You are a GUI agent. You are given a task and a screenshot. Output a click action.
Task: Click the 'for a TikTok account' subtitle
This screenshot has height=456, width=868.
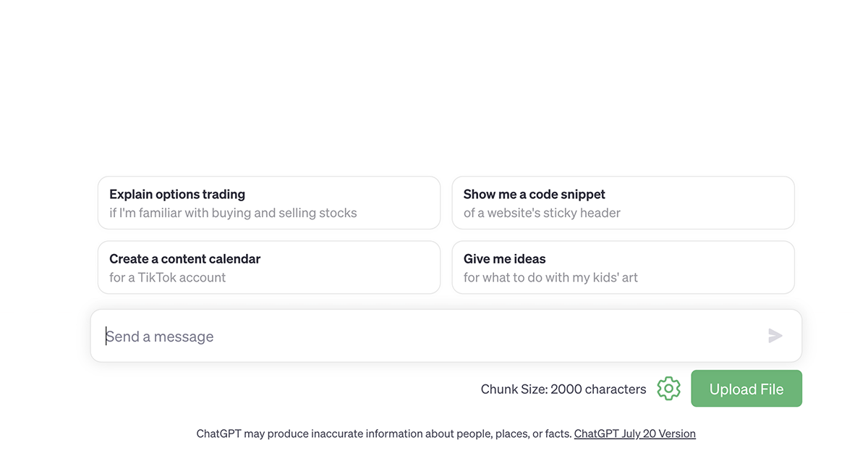coord(167,277)
